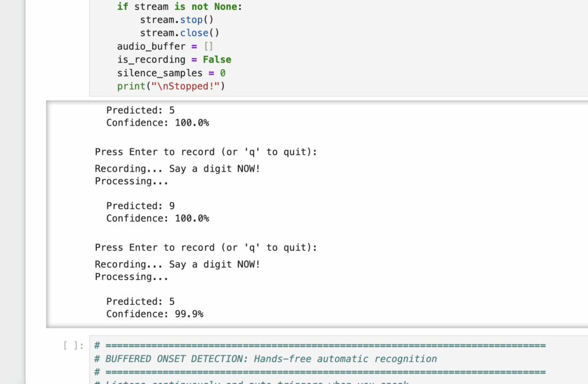Click the first "Recording... Say a digit NOW!" line
The image size is (588, 384).
point(177,169)
